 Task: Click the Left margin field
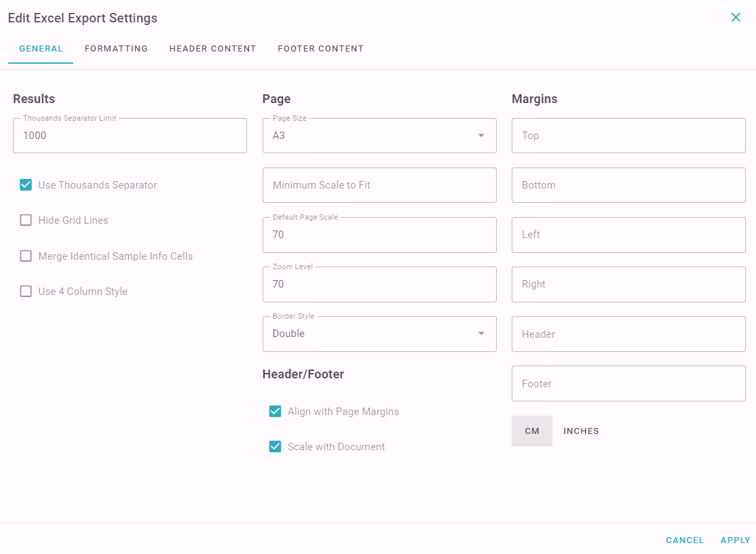pyautogui.click(x=628, y=235)
